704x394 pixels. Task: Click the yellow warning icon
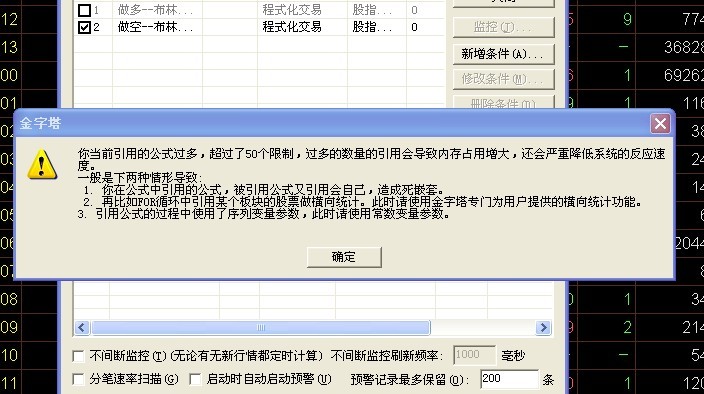point(42,164)
